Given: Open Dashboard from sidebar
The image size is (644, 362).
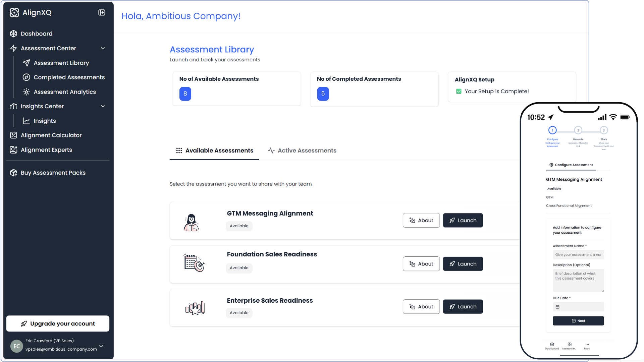Looking at the screenshot, I should tap(36, 34).
